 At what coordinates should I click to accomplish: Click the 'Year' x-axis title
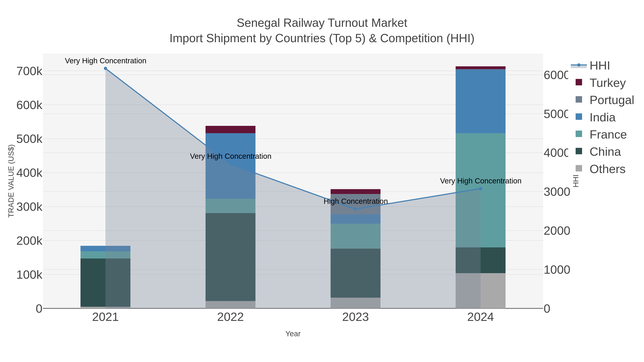(x=293, y=334)
